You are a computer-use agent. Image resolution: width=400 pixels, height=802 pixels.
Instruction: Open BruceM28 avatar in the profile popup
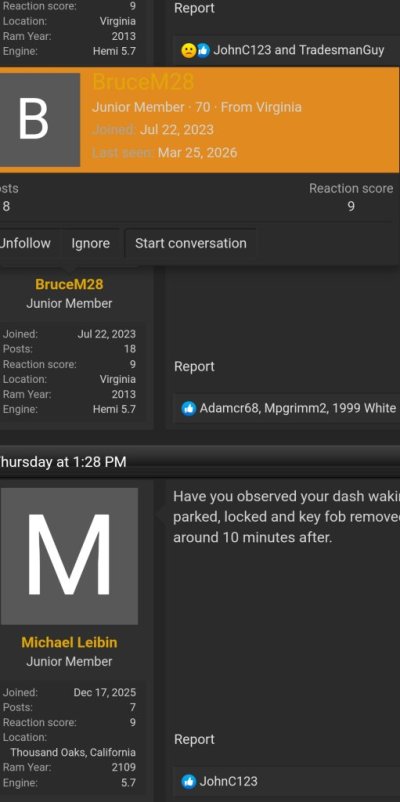pos(39,120)
